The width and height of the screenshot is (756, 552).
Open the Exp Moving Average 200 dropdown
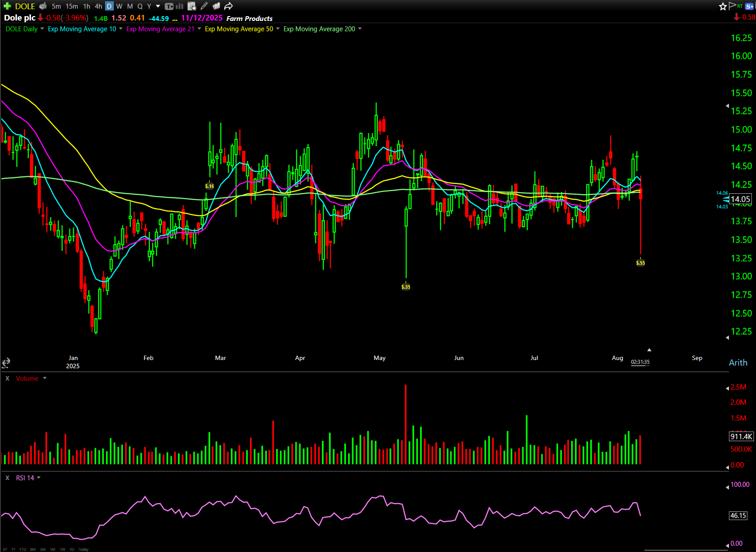[360, 29]
